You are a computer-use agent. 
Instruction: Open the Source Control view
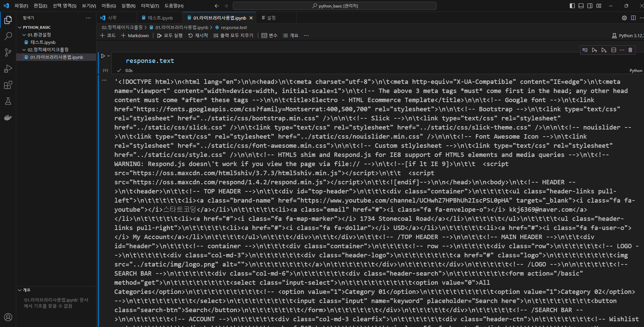[x=8, y=52]
